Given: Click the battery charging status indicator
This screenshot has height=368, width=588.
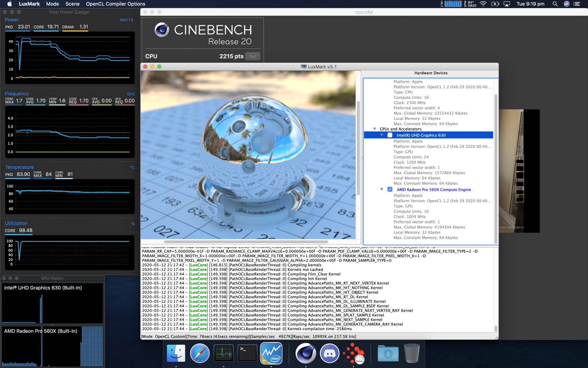Looking at the screenshot, I should pyautogui.click(x=495, y=4).
